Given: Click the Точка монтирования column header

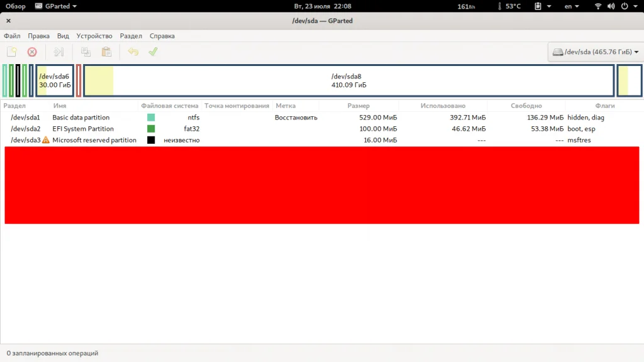Looking at the screenshot, I should point(236,106).
